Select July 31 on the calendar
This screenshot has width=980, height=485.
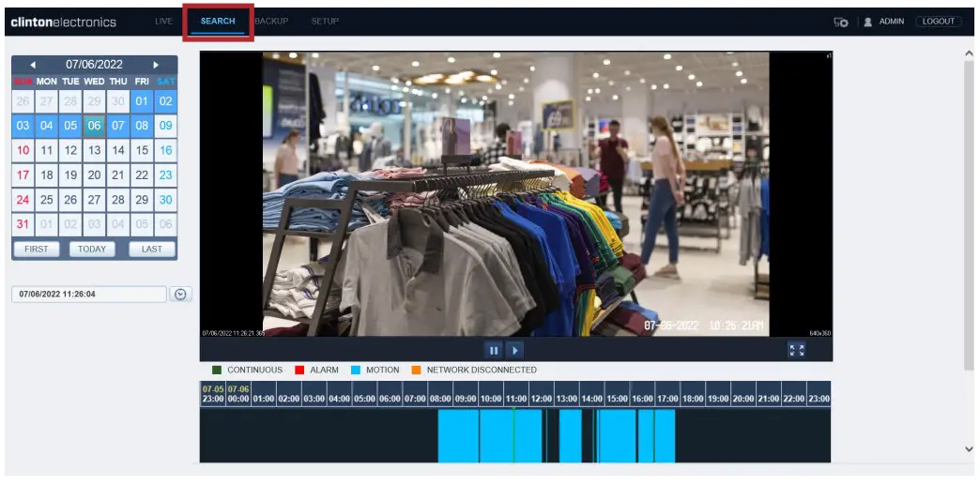(x=23, y=224)
